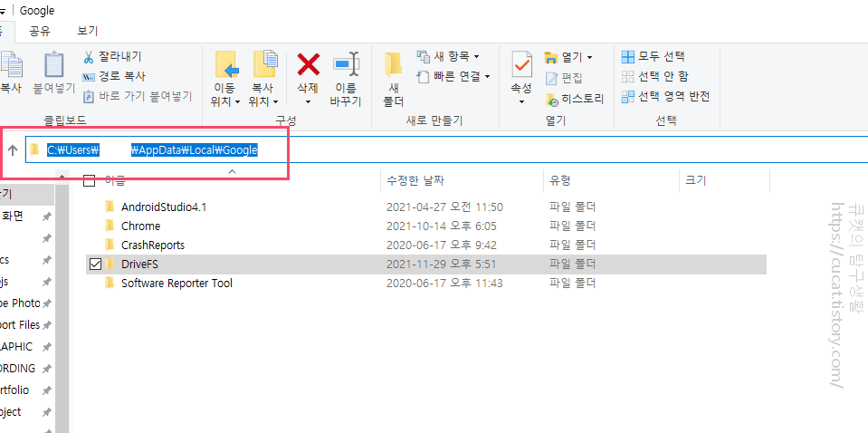
Task: Switch to the Share (공유) tab
Action: (40, 31)
